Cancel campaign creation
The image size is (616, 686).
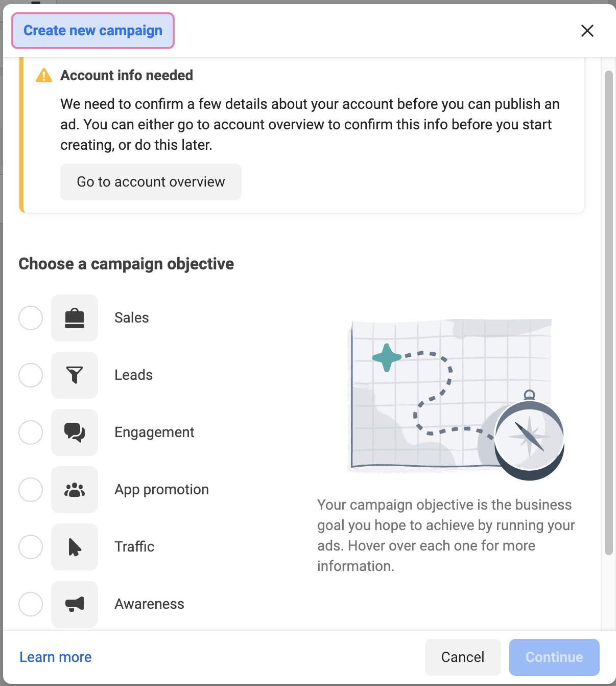pos(462,657)
